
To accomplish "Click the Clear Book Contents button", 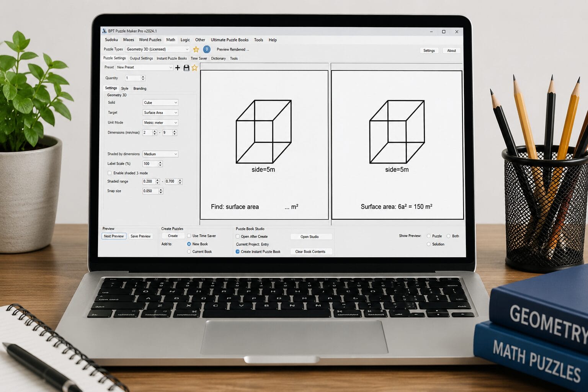I will (310, 252).
